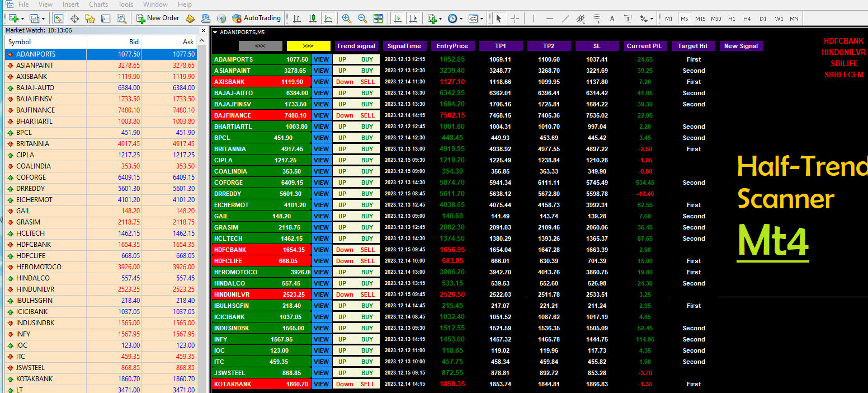
Task: Select the Equidistant Channel tool
Action: point(581,18)
